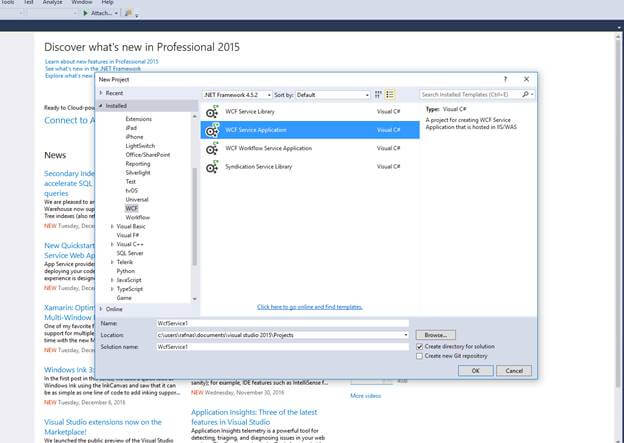
Task: Open the Help menu
Action: pos(107,2)
